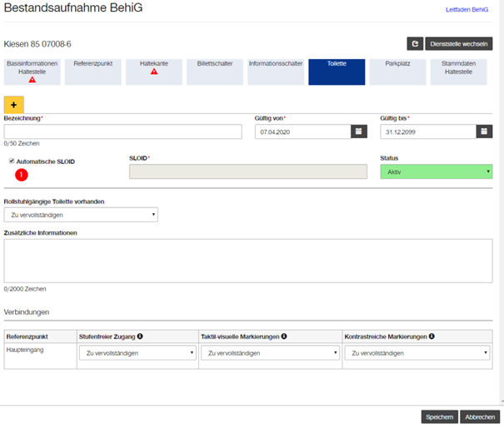
Task: Click the disabled SLOID field
Action: (x=248, y=171)
